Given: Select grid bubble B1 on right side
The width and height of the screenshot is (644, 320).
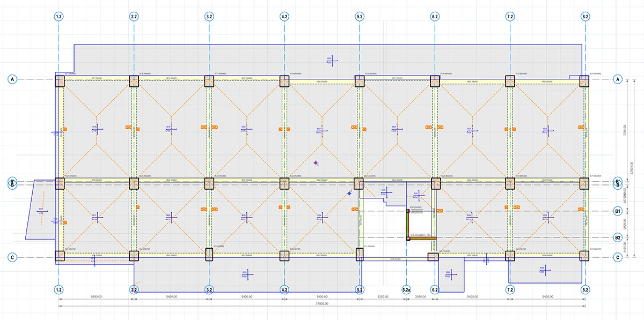Looking at the screenshot, I should [x=618, y=211].
